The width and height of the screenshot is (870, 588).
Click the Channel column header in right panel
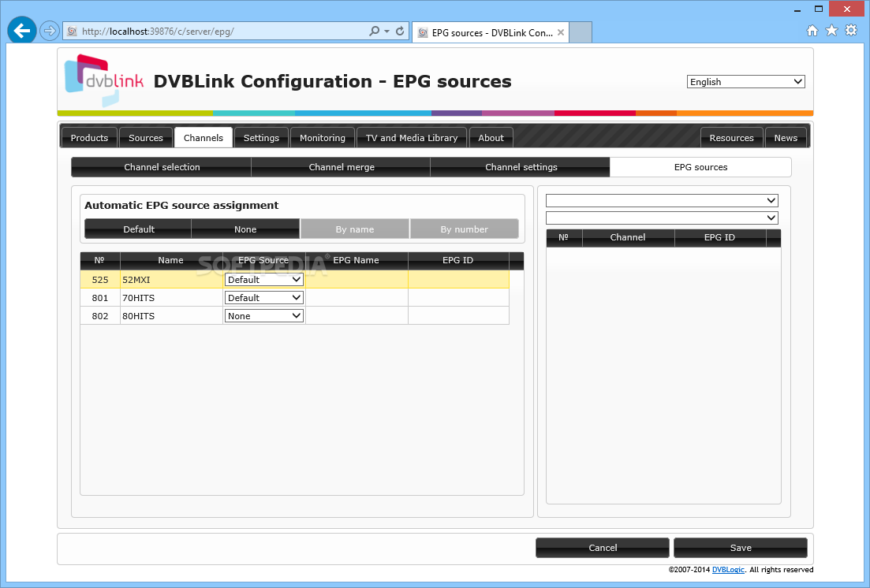pos(628,237)
